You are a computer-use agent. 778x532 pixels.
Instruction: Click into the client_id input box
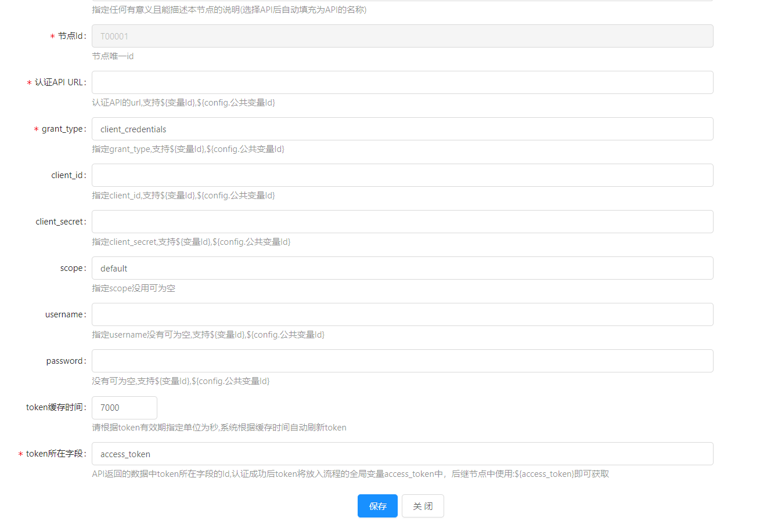[x=402, y=175]
